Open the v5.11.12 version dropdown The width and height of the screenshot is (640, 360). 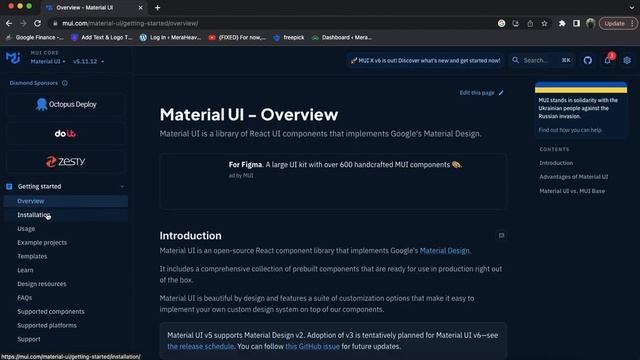click(x=89, y=61)
